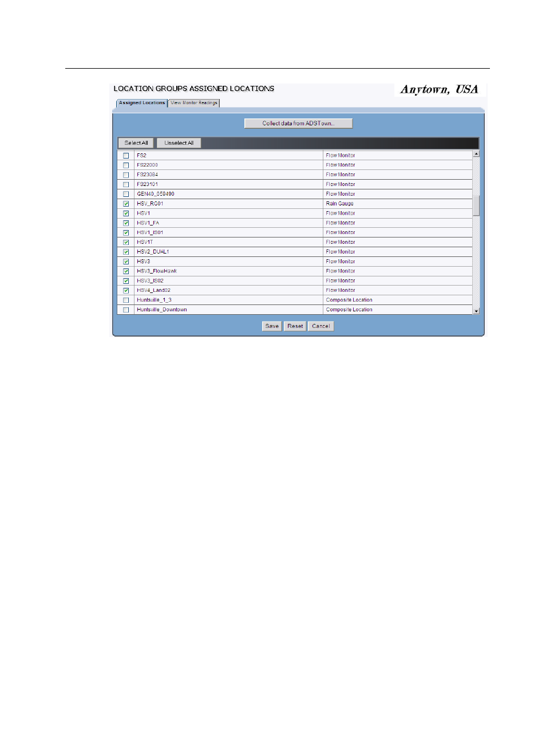Image resolution: width=546 pixels, height=756 pixels.
Task: Click the FS2 location name
Action: [x=141, y=156]
